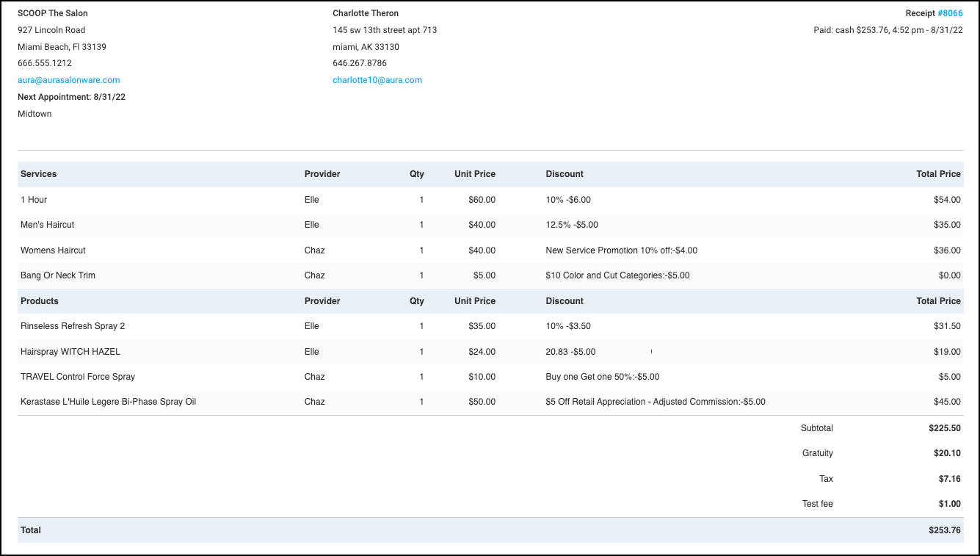Click Kerastase L'Huile Legere Bi-Phase Spray Oil
The height and width of the screenshot is (556, 980).
click(108, 402)
